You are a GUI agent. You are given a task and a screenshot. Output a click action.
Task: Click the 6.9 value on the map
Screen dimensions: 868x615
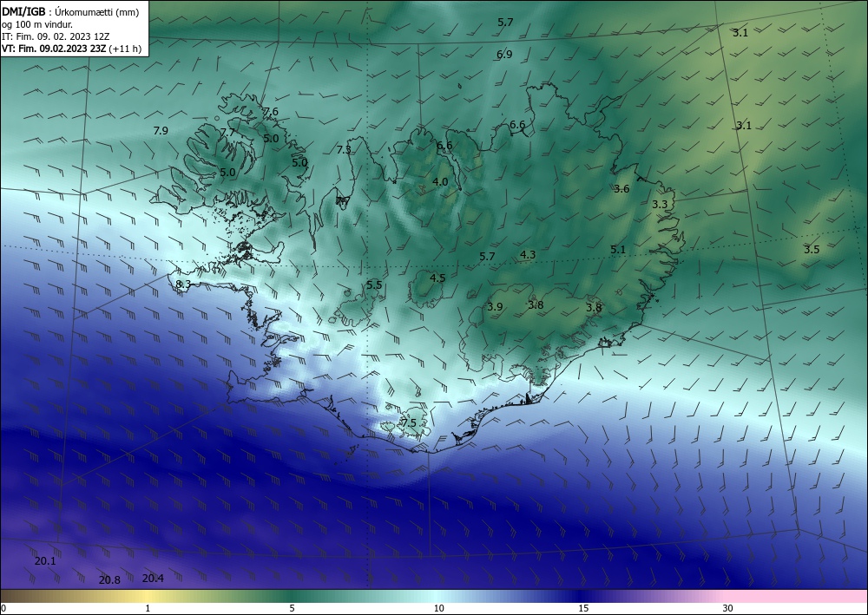coord(504,54)
